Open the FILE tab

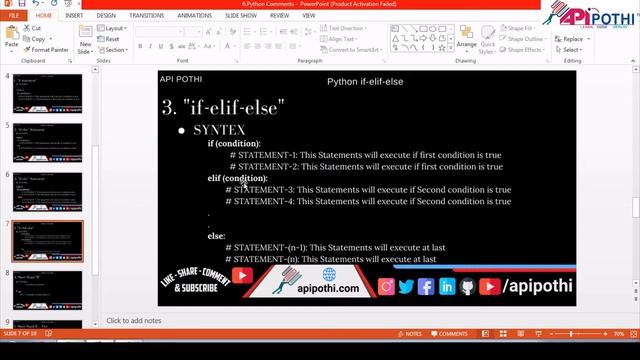coord(13,16)
